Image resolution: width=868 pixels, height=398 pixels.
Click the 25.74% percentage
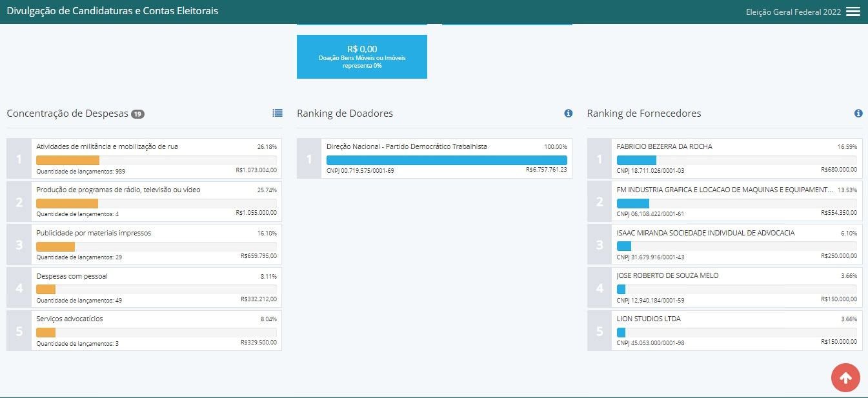click(x=267, y=190)
